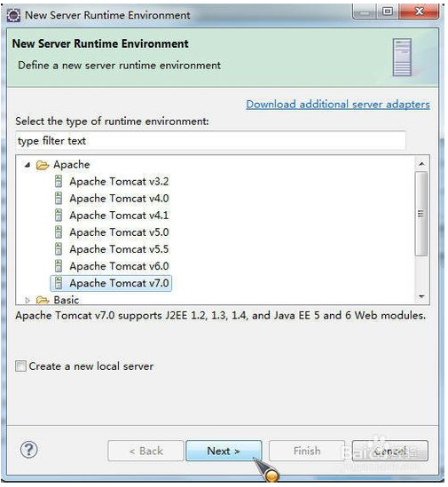Click the Basic folder icon

[x=43, y=300]
